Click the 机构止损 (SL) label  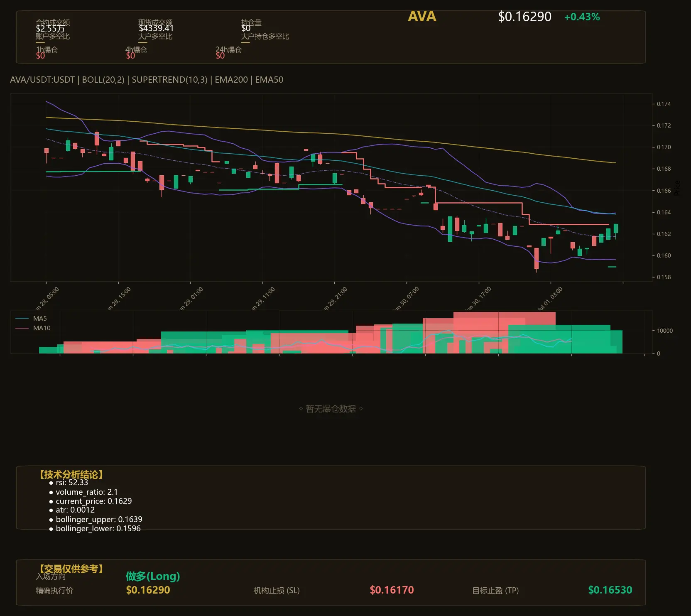point(277,591)
